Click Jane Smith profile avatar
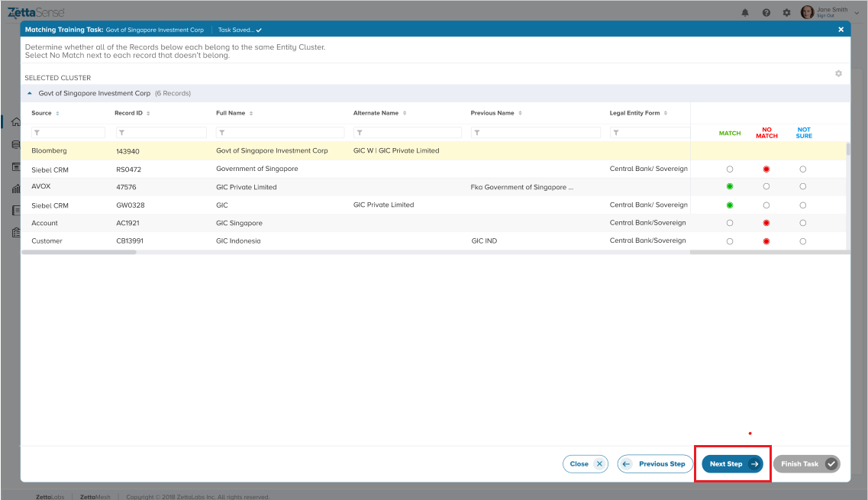The image size is (868, 500). pyautogui.click(x=807, y=12)
